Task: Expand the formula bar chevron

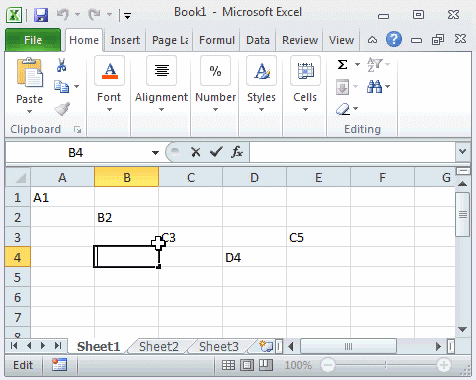Action: point(462,152)
